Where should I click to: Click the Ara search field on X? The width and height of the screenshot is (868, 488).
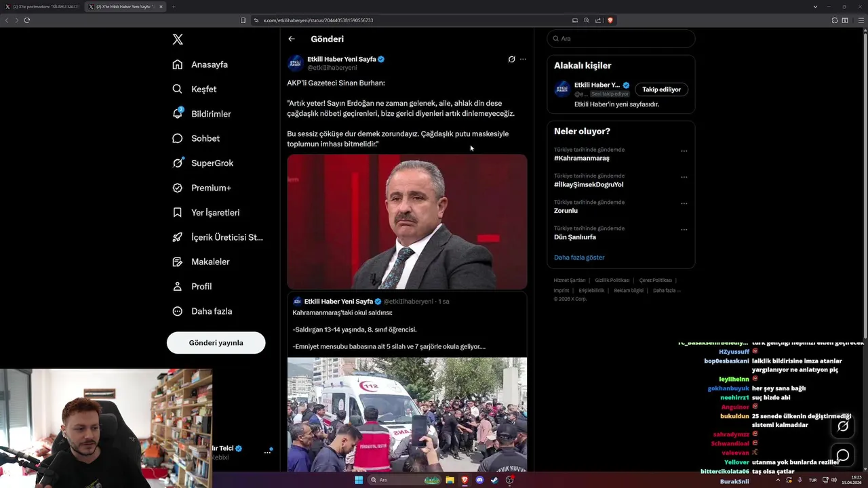[620, 39]
